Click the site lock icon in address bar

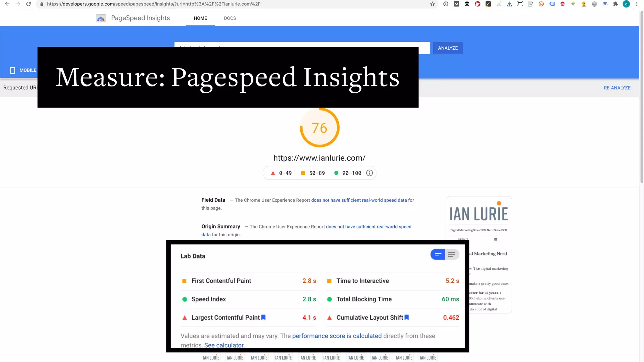click(42, 4)
